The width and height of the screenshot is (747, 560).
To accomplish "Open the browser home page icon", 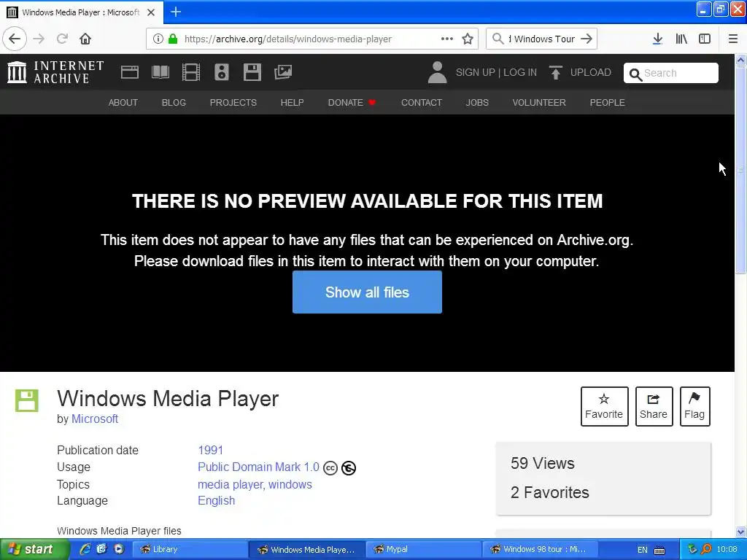I will [x=85, y=39].
